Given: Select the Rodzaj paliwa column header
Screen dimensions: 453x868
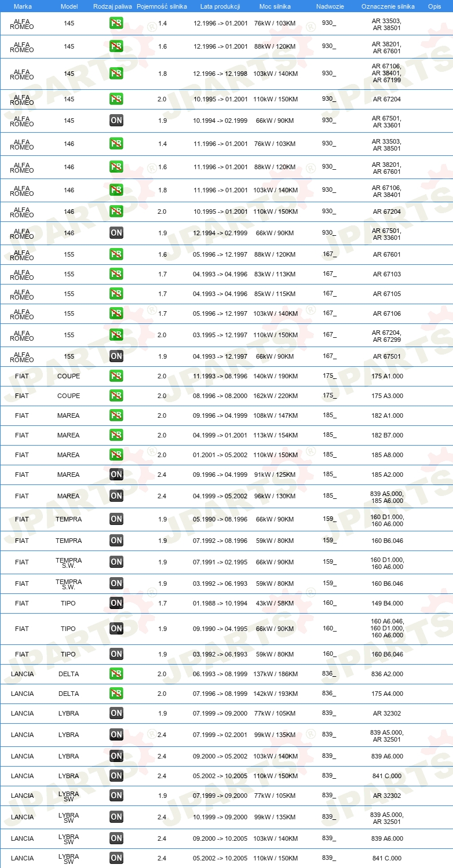Looking at the screenshot, I should 112,6.
